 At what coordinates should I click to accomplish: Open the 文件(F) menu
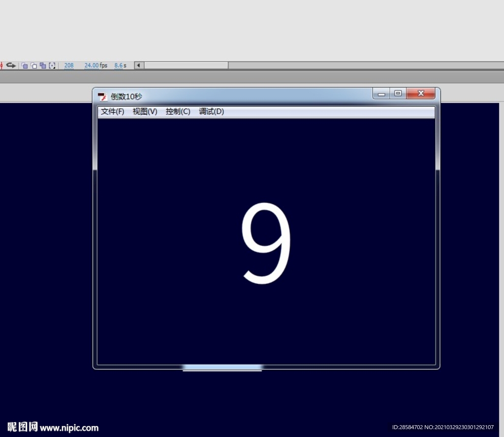(x=113, y=112)
